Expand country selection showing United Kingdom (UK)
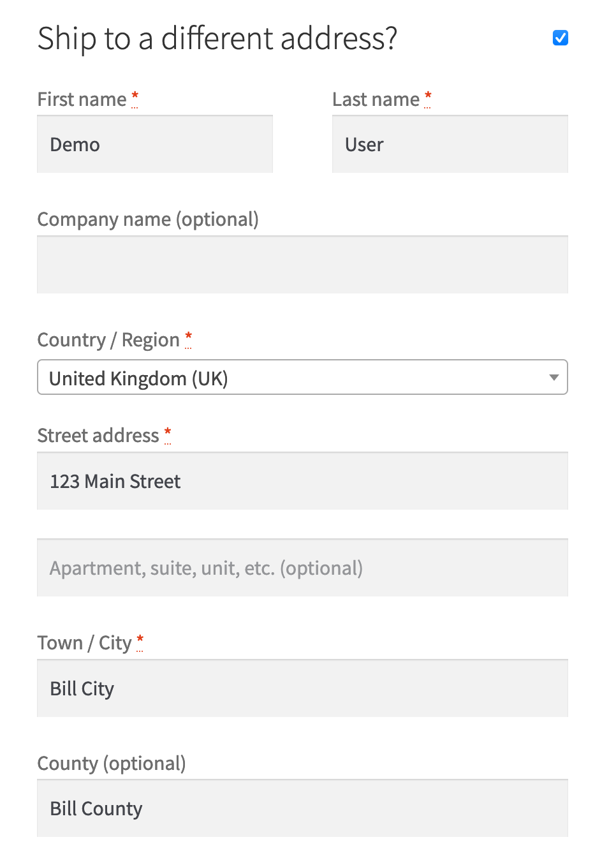Image resolution: width=616 pixels, height=865 pixels. (302, 377)
